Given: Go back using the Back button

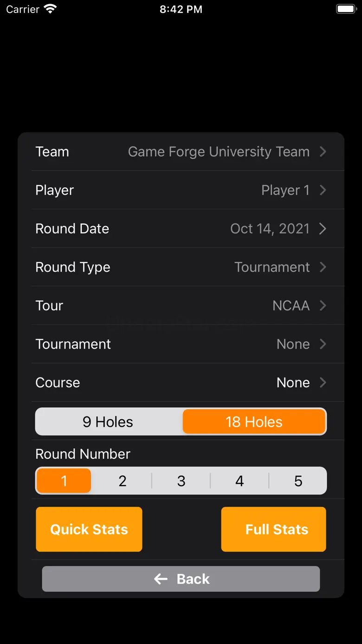Looking at the screenshot, I should pos(181,579).
